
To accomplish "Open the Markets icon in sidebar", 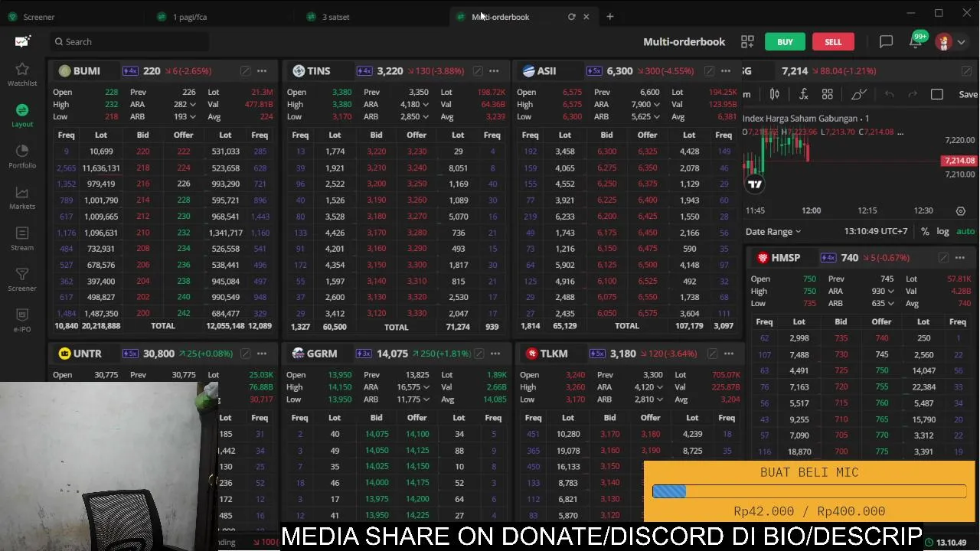I will 22,192.
